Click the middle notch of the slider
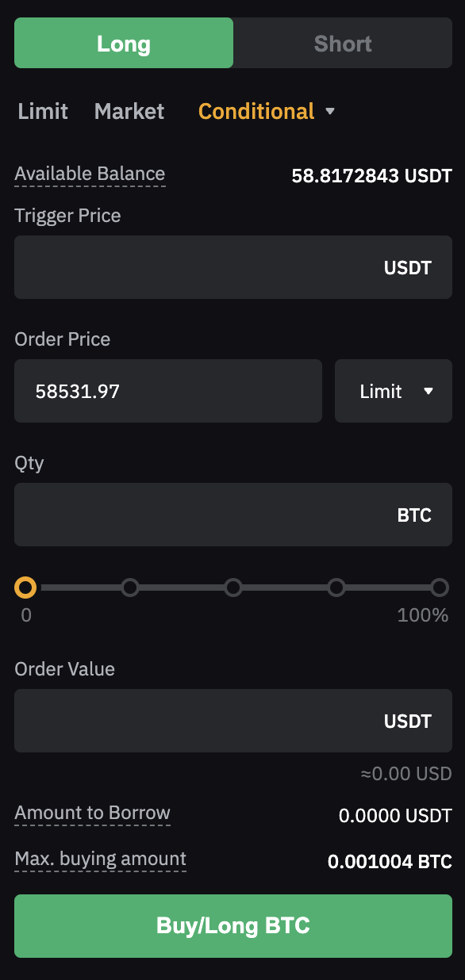Image resolution: width=465 pixels, height=980 pixels. (x=232, y=588)
